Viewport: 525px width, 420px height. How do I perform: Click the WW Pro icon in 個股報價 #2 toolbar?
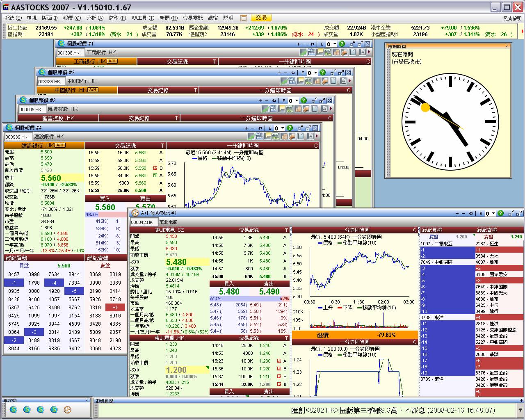click(x=308, y=81)
